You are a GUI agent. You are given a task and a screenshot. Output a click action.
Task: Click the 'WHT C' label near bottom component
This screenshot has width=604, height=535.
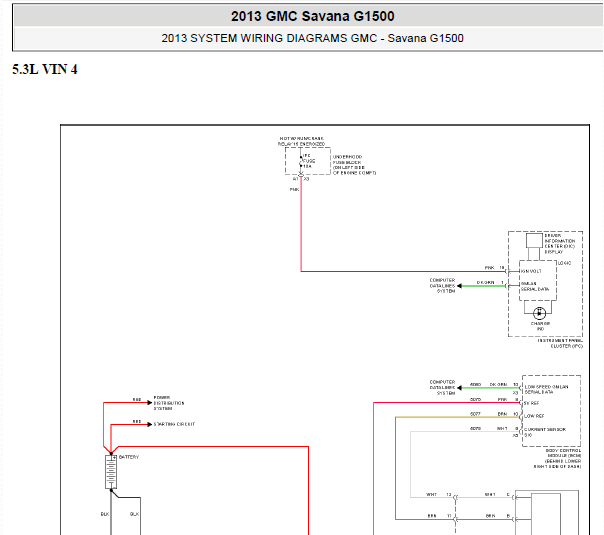click(x=497, y=495)
